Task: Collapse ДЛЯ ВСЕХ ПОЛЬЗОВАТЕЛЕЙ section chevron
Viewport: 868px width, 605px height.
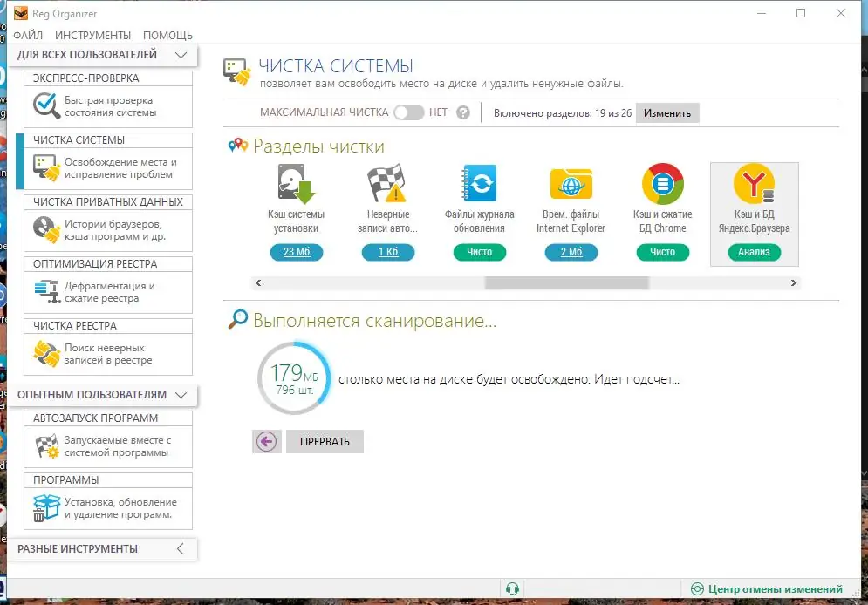Action: pyautogui.click(x=181, y=55)
